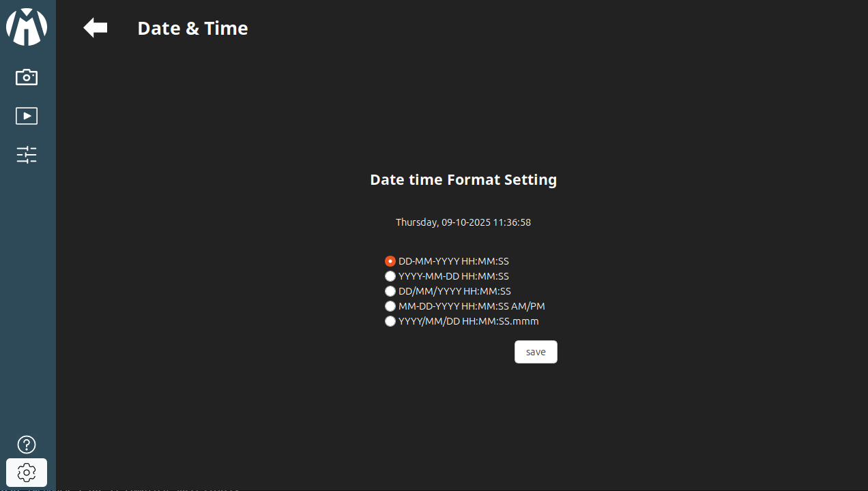Image resolution: width=868 pixels, height=491 pixels.
Task: Click the settings gear icon
Action: coord(27,472)
